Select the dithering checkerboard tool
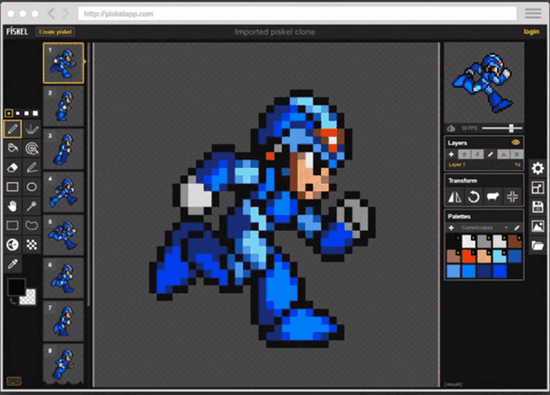Screen dimensions: 550x395 point(32,245)
